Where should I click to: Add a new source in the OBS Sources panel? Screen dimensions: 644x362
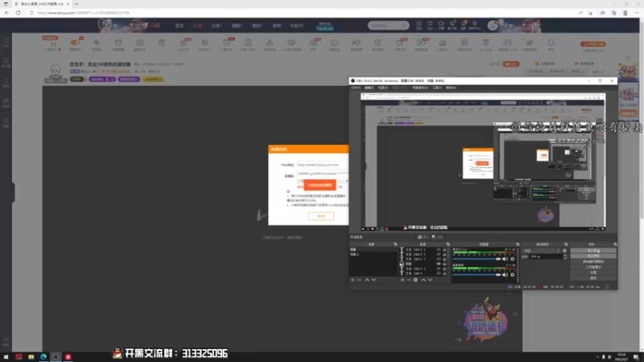(x=402, y=280)
